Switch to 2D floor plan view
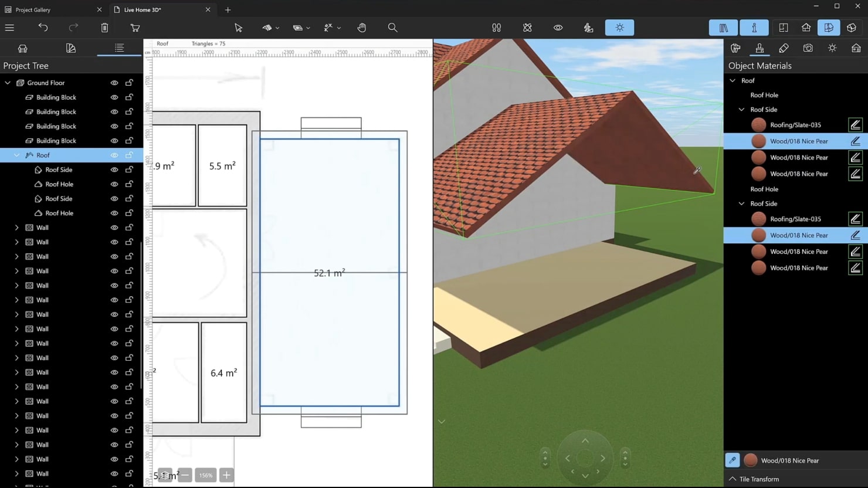 [784, 28]
